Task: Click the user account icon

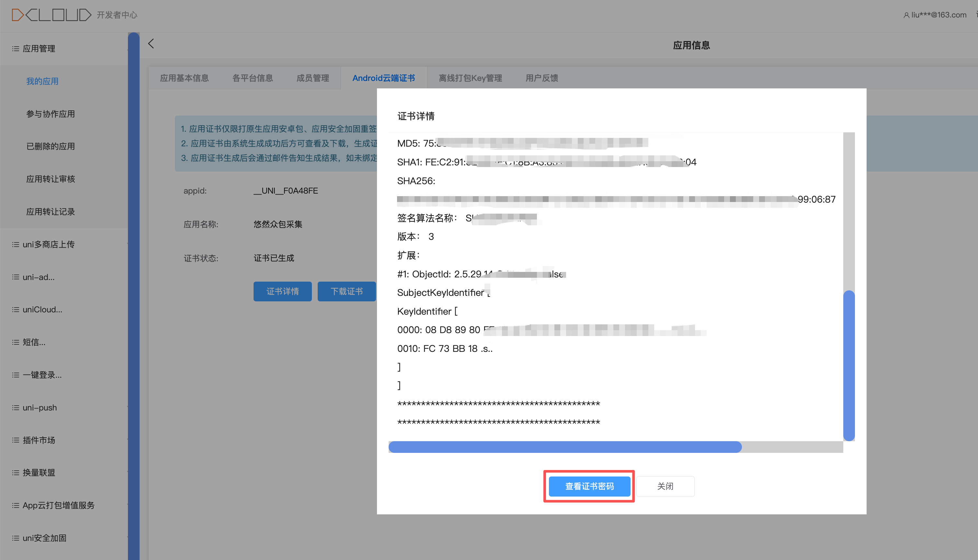Action: point(906,15)
